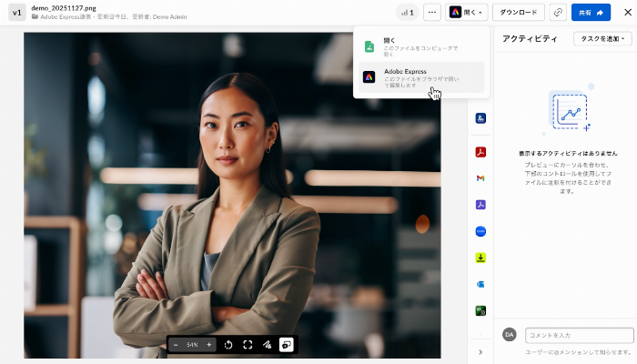
Task: Click the ダウンロード button
Action: pyautogui.click(x=518, y=13)
